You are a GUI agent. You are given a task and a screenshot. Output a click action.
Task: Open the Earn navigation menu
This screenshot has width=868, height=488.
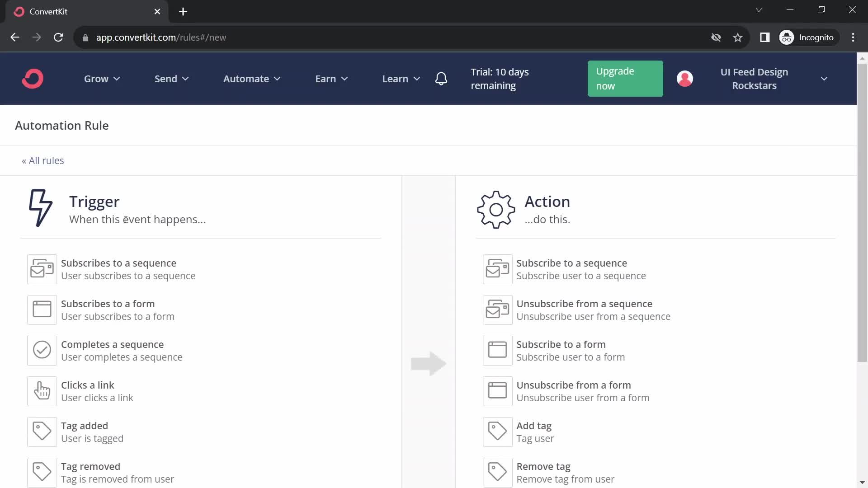[x=331, y=78]
